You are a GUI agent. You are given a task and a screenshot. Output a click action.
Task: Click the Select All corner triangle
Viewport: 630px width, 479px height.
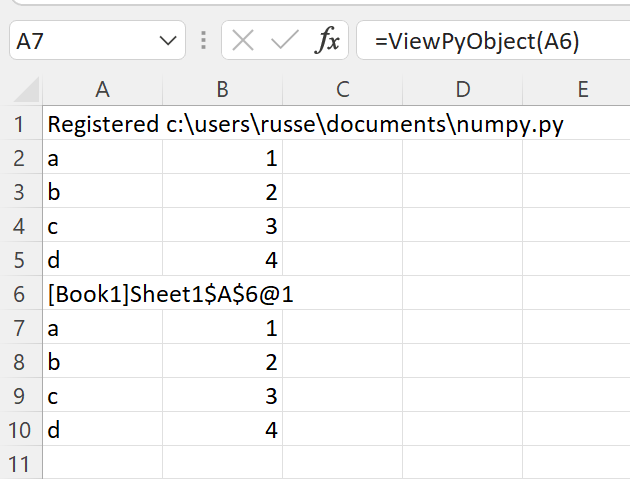tap(27, 90)
